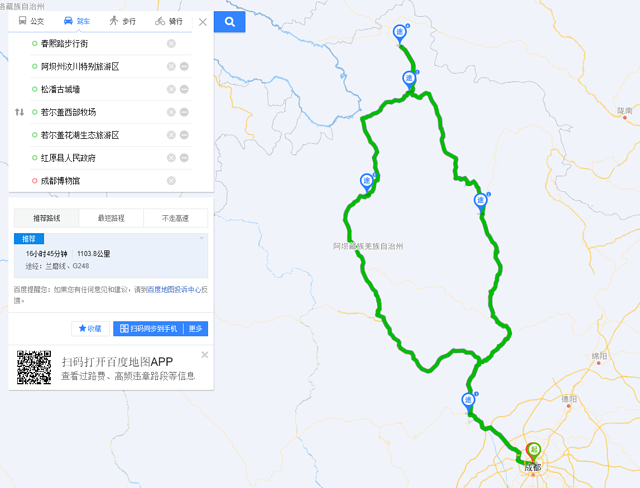Open the 更多 dropdown next to sync button
Screen dimensions: 640x488
click(x=196, y=328)
